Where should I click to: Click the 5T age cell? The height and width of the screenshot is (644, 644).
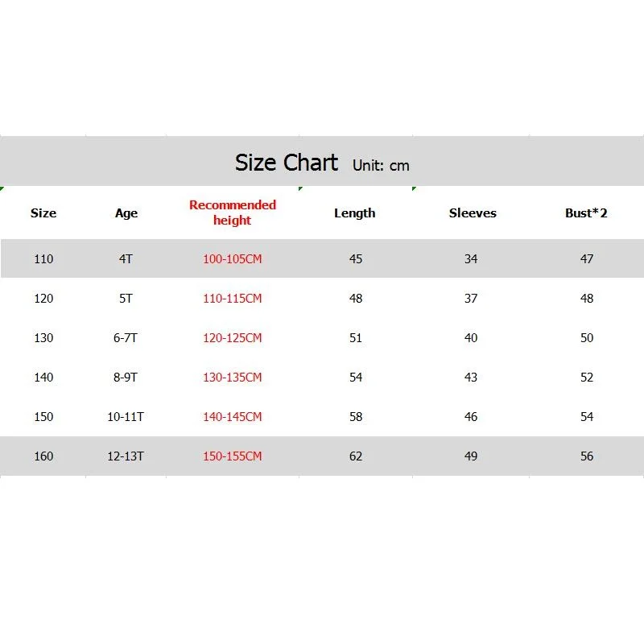(126, 298)
